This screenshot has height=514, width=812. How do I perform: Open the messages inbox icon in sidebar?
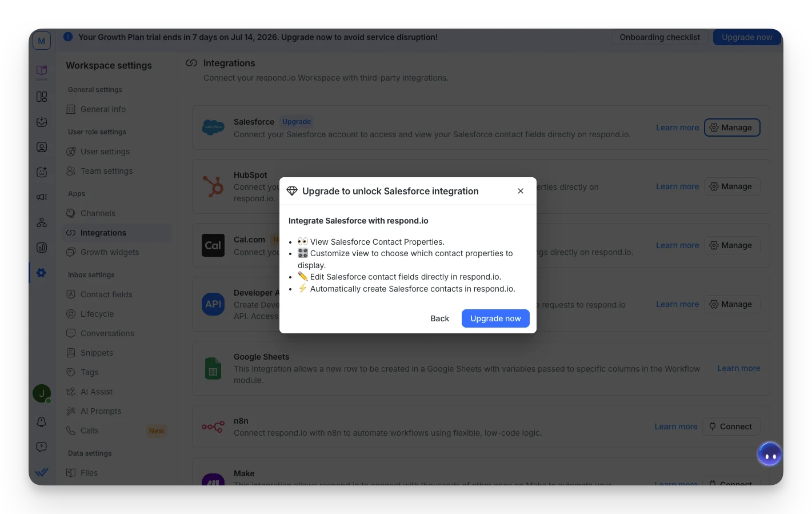tap(42, 122)
